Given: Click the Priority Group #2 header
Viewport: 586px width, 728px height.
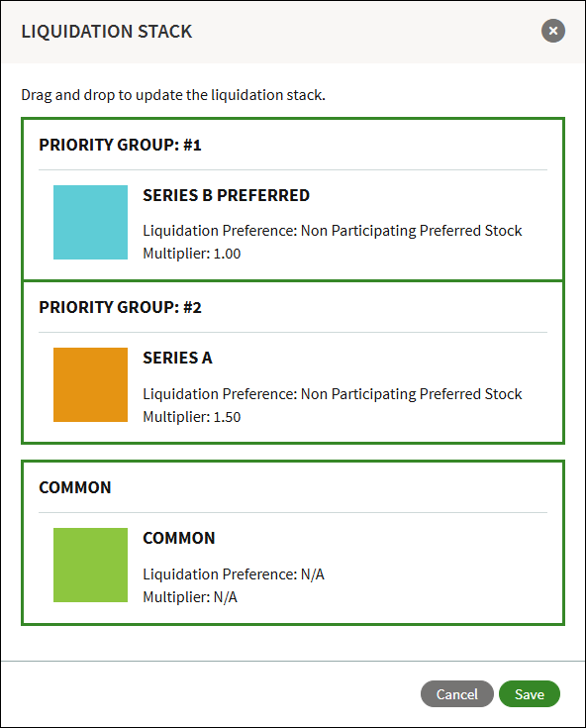Looking at the screenshot, I should [120, 307].
